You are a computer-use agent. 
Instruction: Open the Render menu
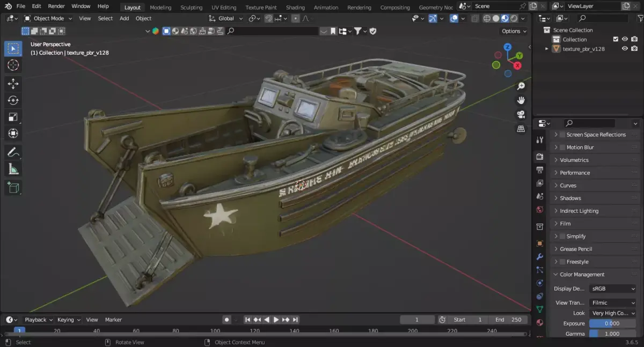click(56, 6)
